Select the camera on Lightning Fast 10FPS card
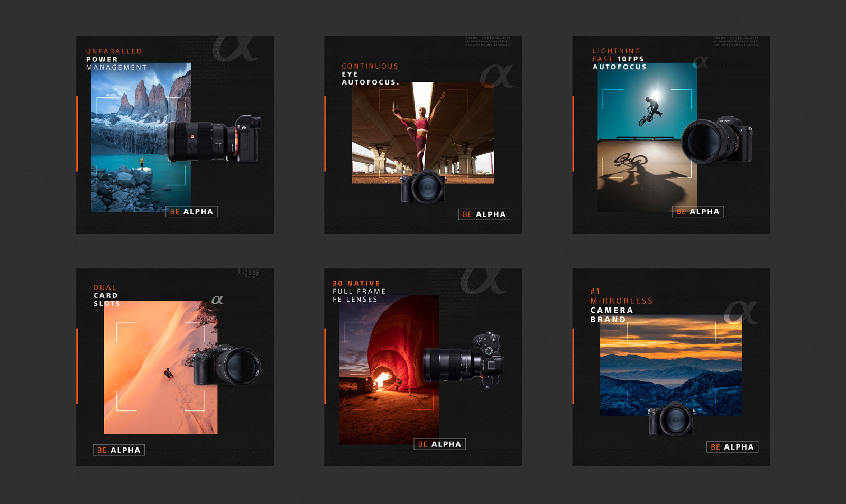This screenshot has height=504, width=846. [x=716, y=140]
